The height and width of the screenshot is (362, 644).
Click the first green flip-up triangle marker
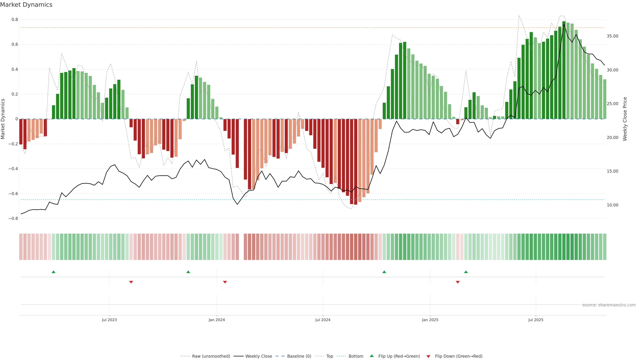53,272
